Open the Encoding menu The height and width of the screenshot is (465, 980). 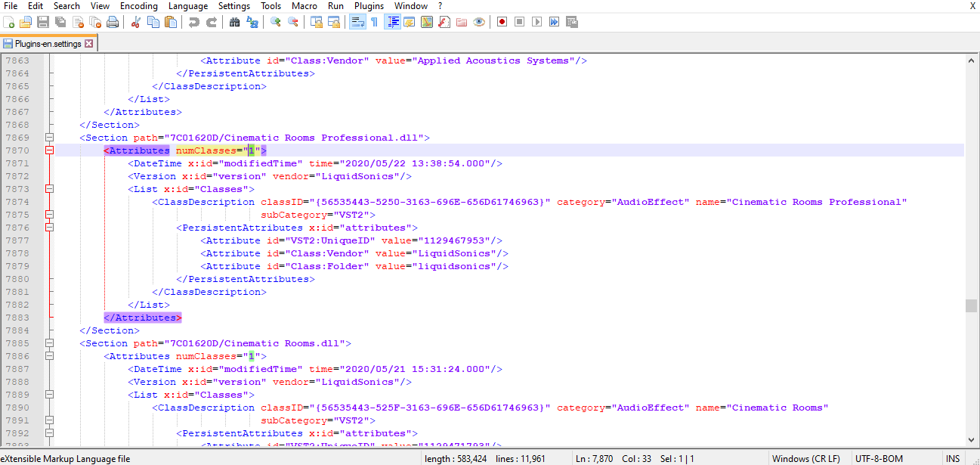tap(139, 6)
